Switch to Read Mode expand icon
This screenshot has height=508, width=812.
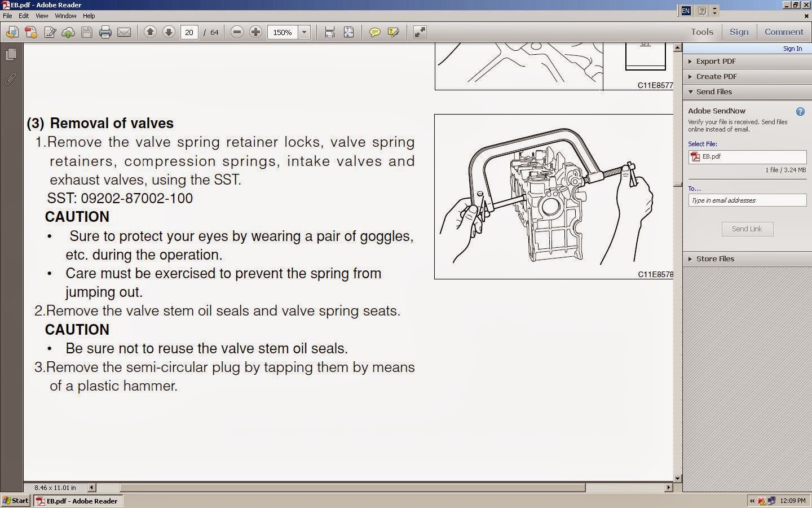click(x=420, y=32)
